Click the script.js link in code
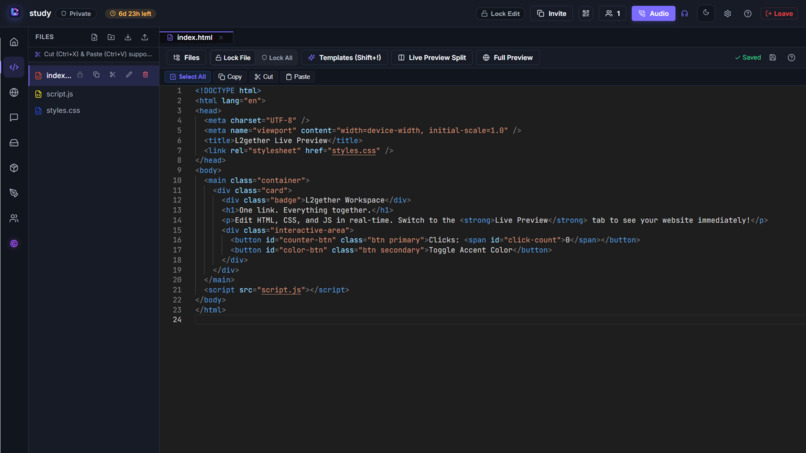806x453 pixels. tap(281, 290)
